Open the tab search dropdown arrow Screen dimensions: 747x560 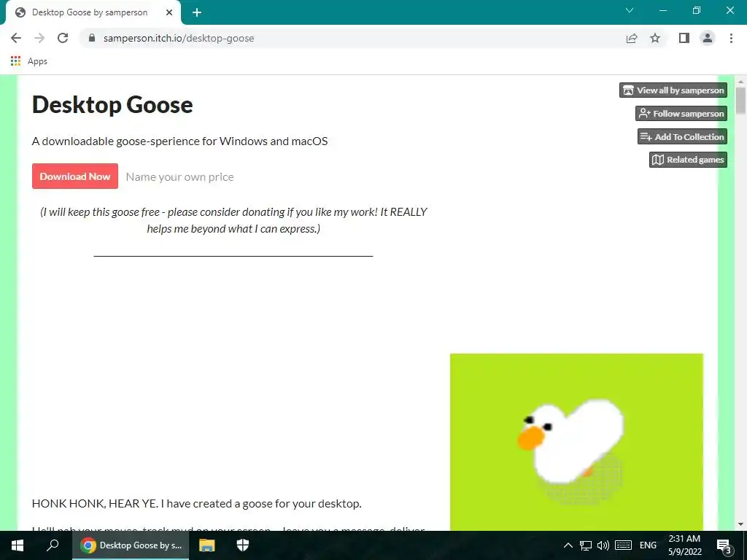tap(630, 10)
